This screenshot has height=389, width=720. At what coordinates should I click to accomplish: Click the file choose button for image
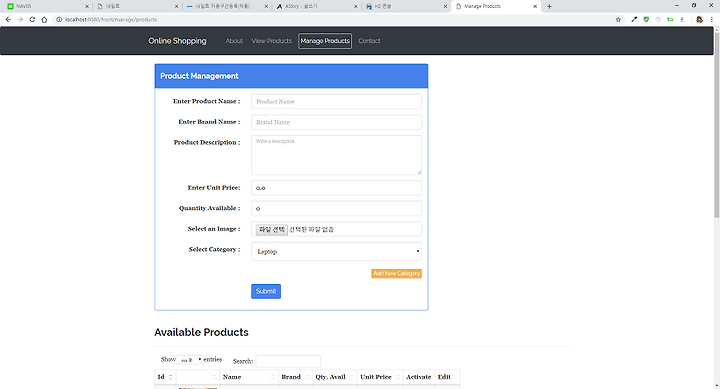[x=271, y=230]
